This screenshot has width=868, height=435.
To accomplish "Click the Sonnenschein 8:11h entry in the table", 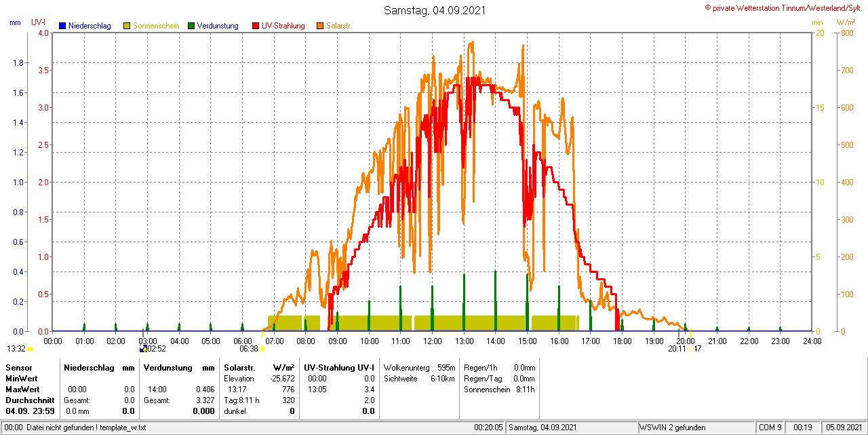I will coord(499,390).
